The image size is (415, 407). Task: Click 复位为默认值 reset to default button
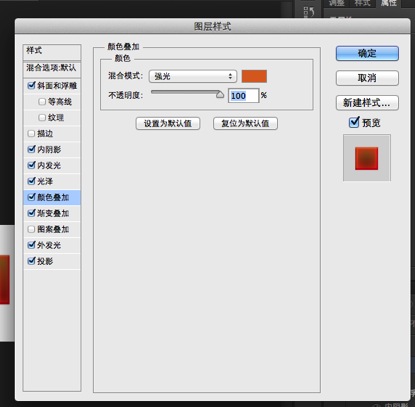(245, 123)
